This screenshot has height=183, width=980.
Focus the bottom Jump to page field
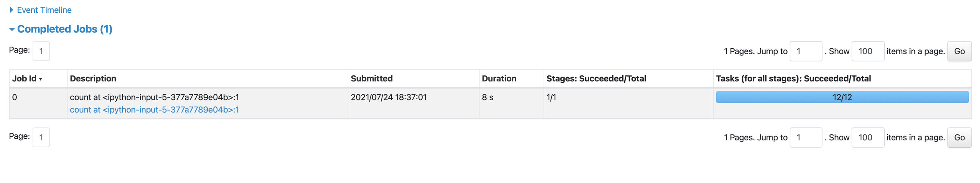[x=806, y=138]
